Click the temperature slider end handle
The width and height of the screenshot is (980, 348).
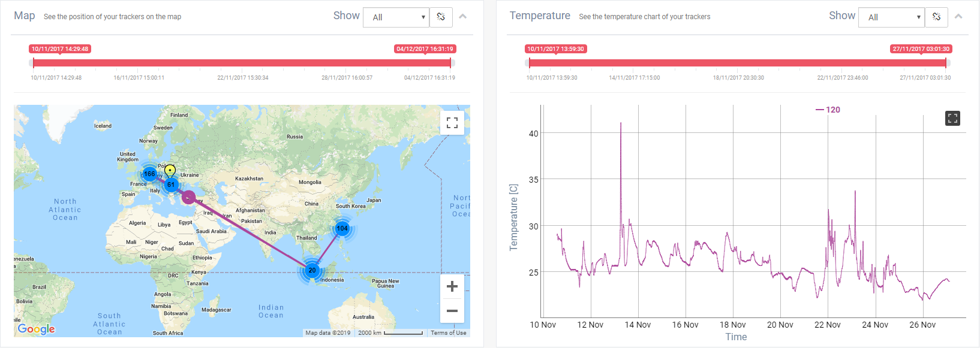(x=946, y=63)
